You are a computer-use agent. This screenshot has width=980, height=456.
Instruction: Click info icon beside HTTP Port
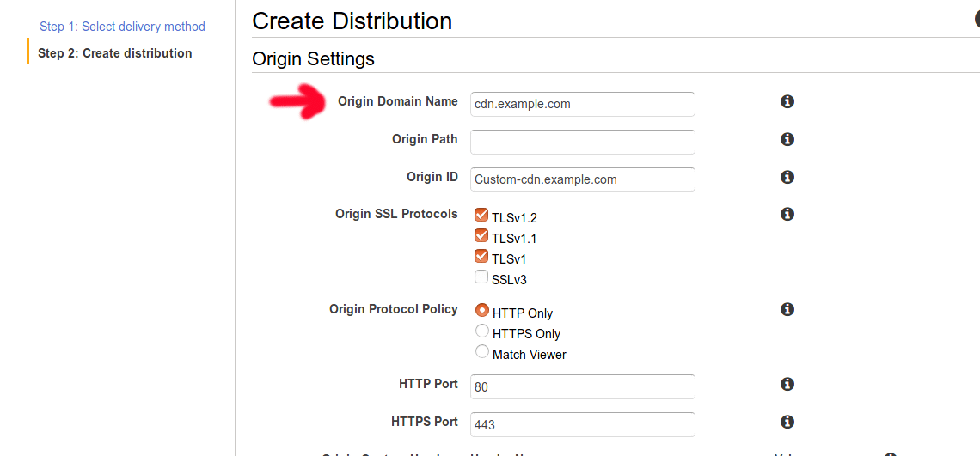787,384
